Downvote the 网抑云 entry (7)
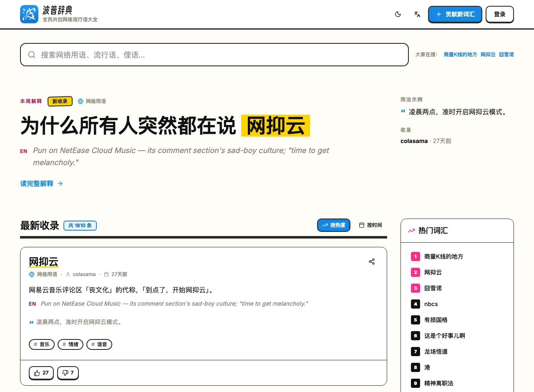 [68, 373]
